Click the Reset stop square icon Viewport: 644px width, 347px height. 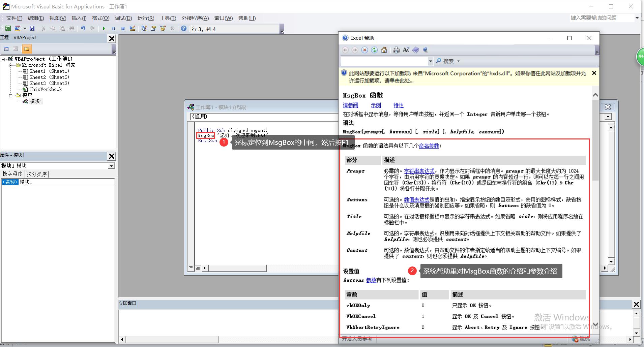(123, 29)
